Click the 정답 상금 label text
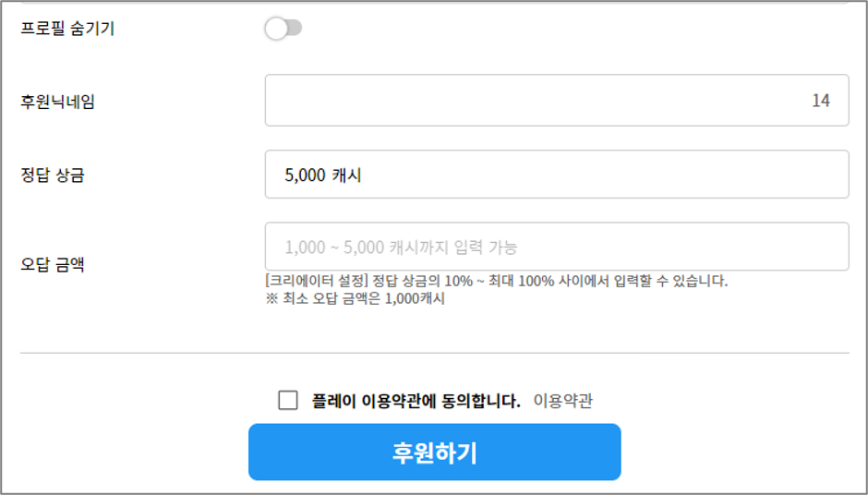Image resolution: width=868 pixels, height=495 pixels. coord(53,175)
